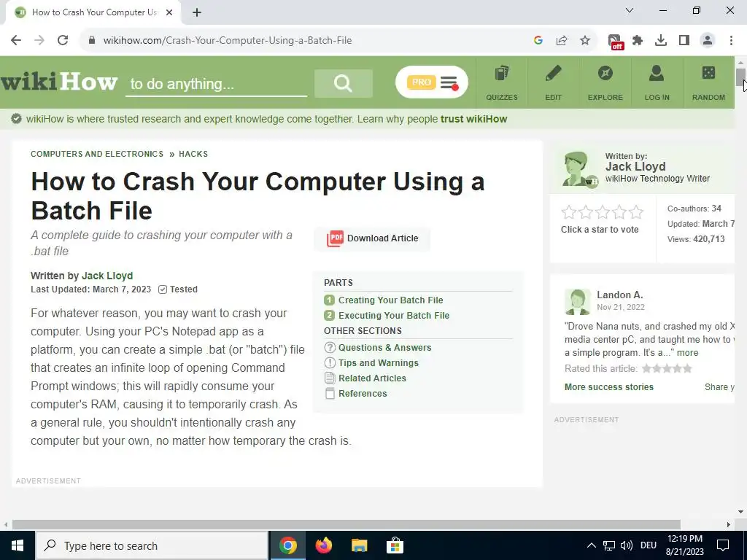Rate article one star
The width and height of the screenshot is (747, 560).
coord(569,212)
